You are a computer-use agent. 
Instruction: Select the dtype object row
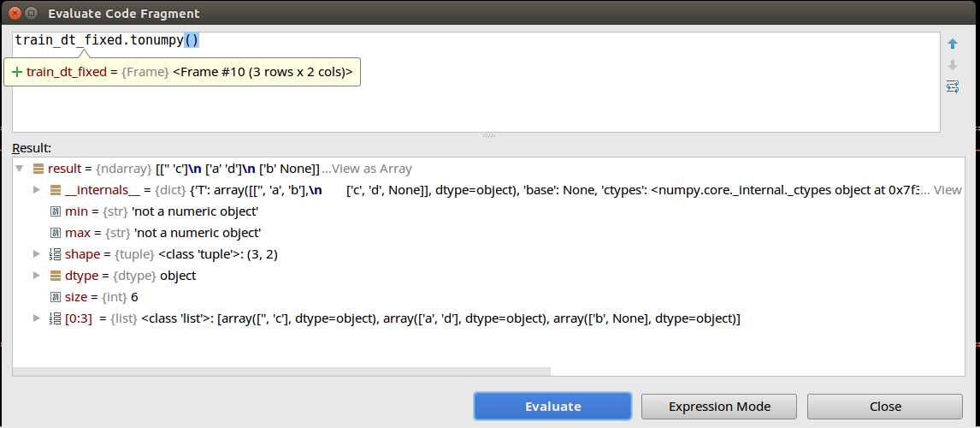pyautogui.click(x=488, y=276)
